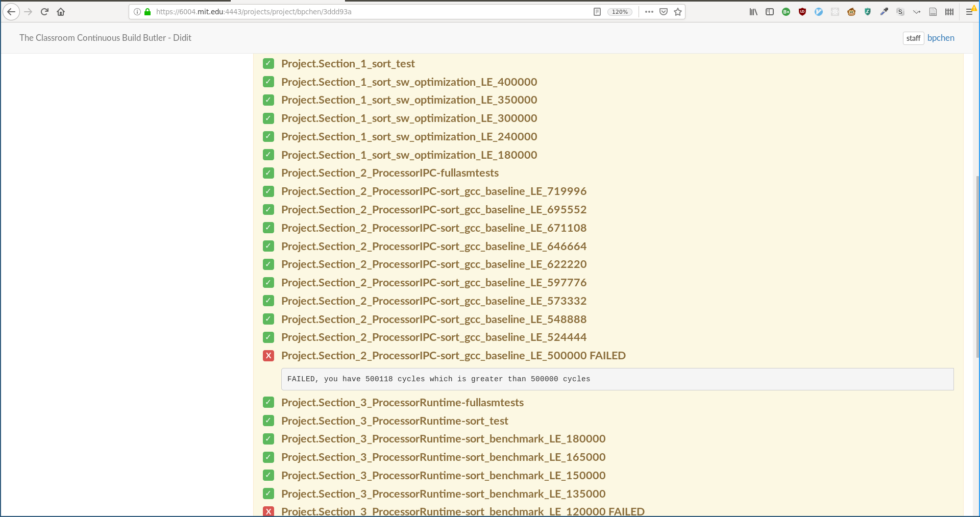Go to the browser home page
Screen dimensions: 980x517
pyautogui.click(x=61, y=12)
